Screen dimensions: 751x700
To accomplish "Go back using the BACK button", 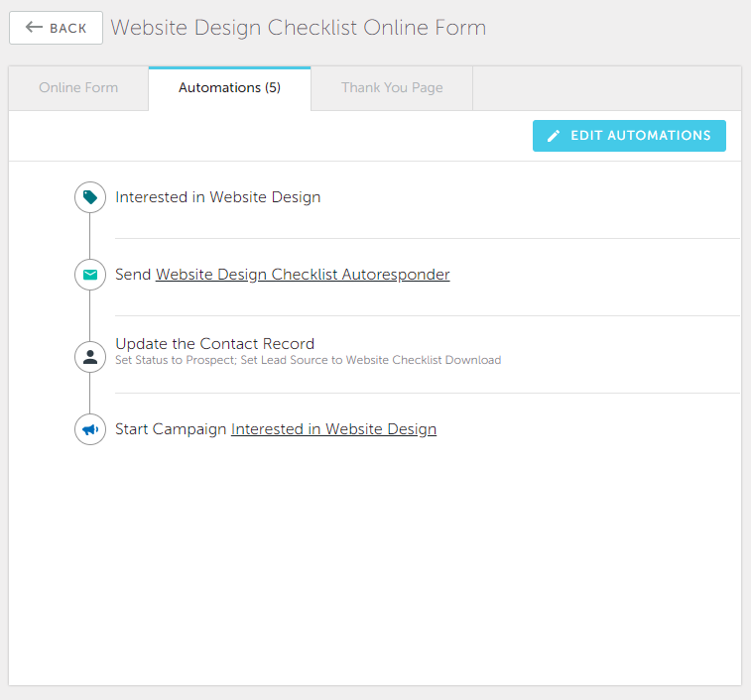I will pyautogui.click(x=56, y=28).
